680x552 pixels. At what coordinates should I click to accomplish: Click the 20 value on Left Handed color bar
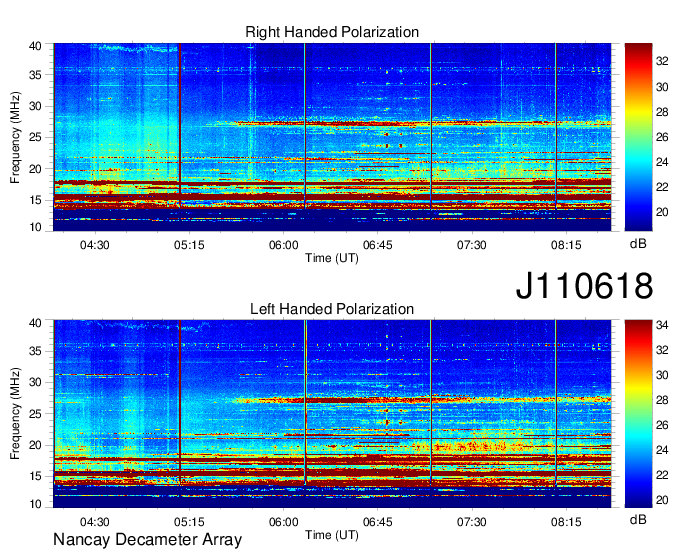[x=662, y=500]
